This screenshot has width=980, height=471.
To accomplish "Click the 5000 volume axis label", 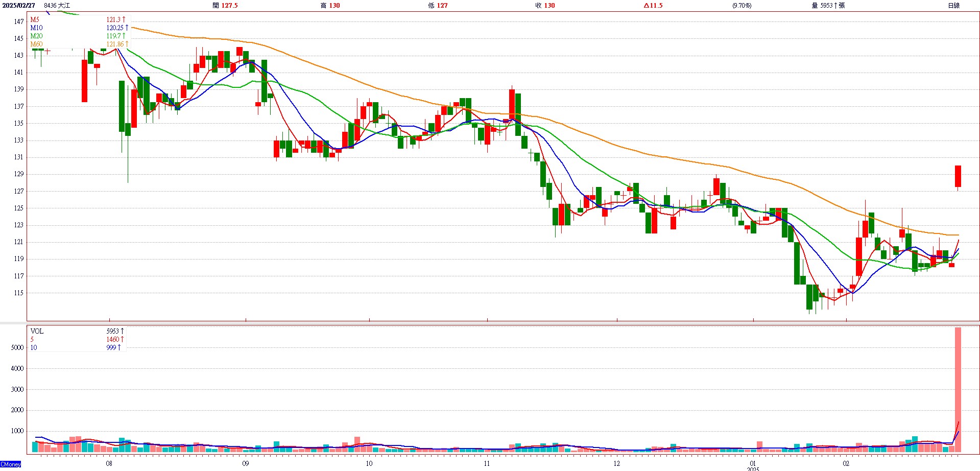I will click(x=17, y=347).
